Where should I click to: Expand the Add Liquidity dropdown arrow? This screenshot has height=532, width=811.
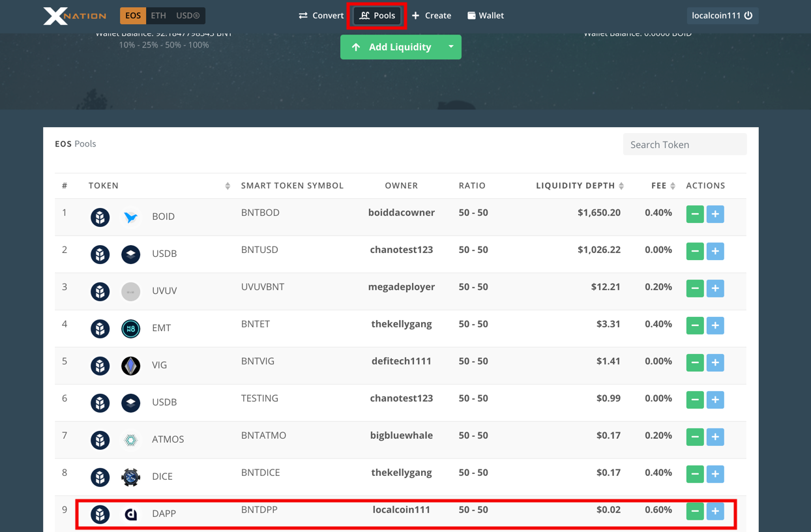[451, 47]
